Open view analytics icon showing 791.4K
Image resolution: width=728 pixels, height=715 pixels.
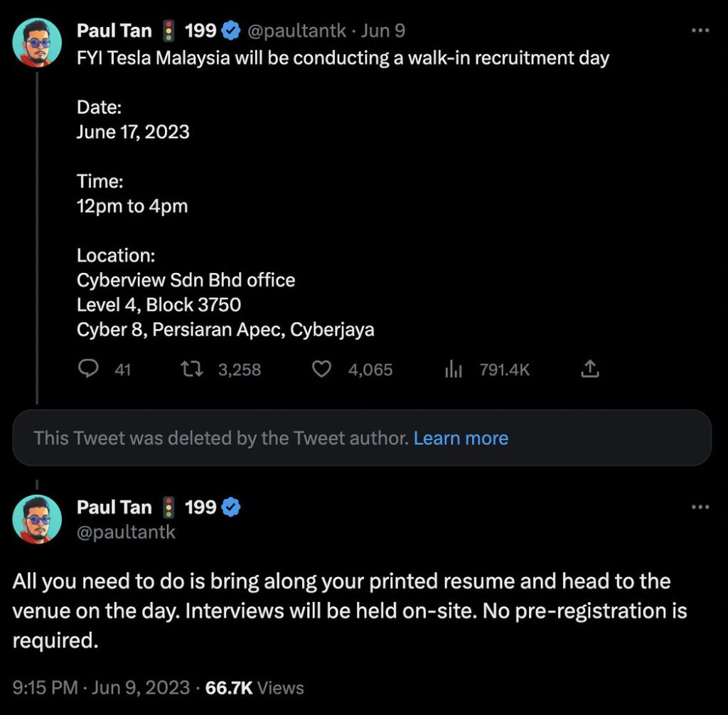454,370
